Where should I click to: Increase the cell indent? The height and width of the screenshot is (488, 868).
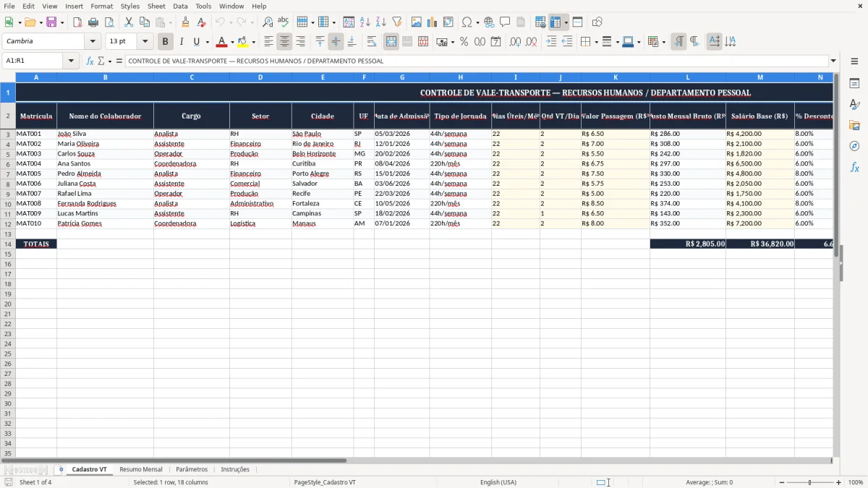551,42
